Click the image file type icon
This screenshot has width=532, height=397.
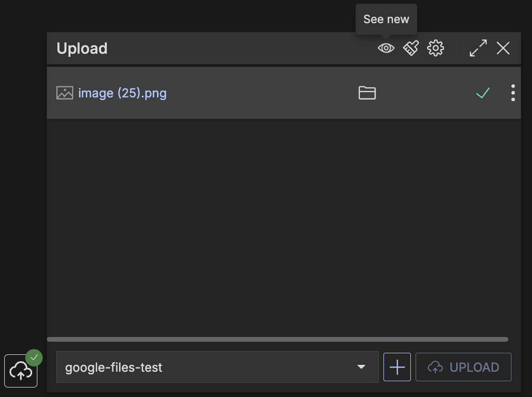coord(65,93)
